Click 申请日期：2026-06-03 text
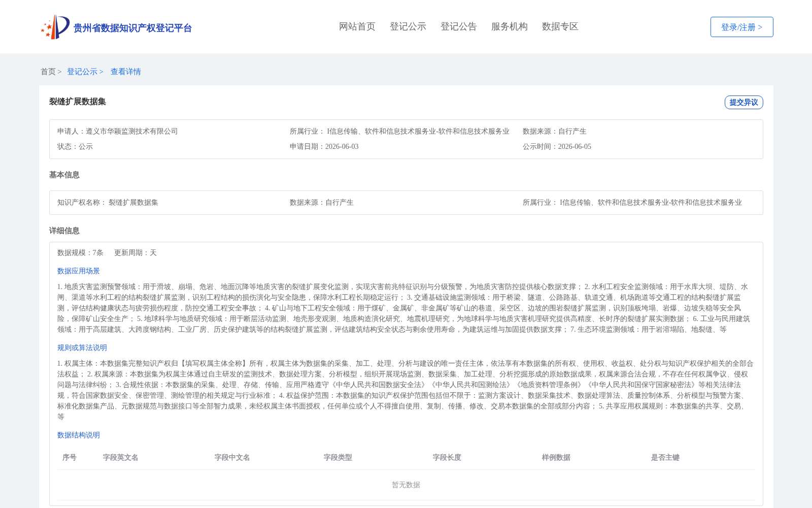The width and height of the screenshot is (812, 508). point(324,146)
